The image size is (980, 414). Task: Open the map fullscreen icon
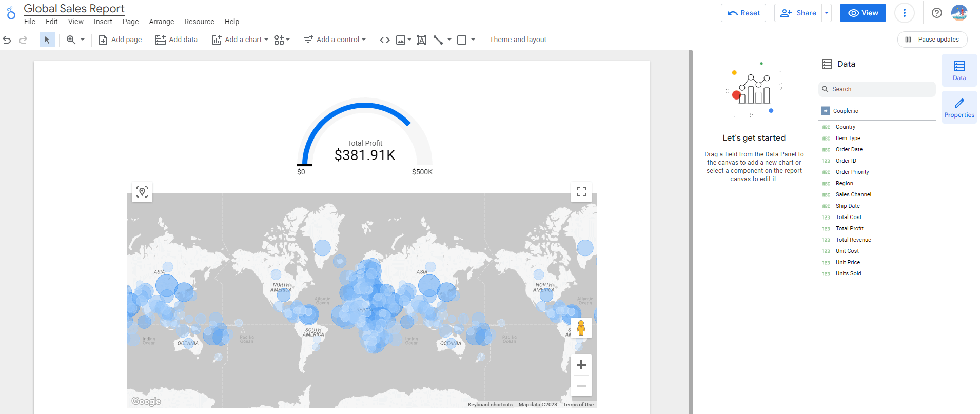pos(581,192)
